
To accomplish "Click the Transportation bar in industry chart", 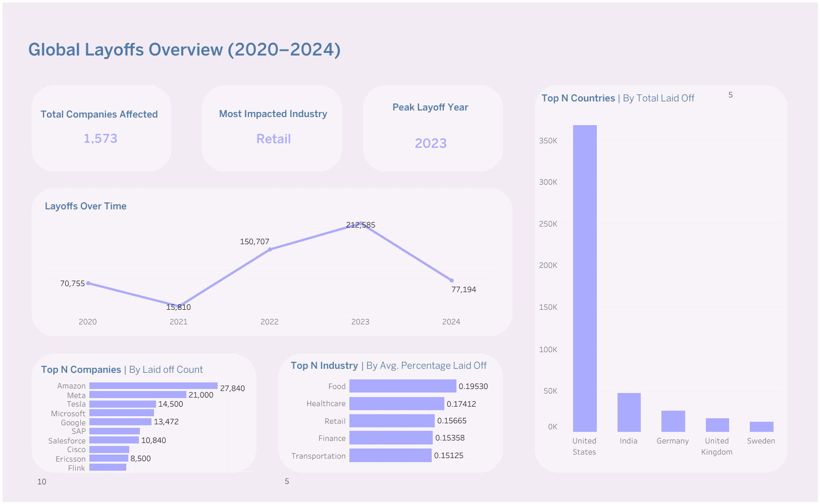I will pyautogui.click(x=390, y=456).
